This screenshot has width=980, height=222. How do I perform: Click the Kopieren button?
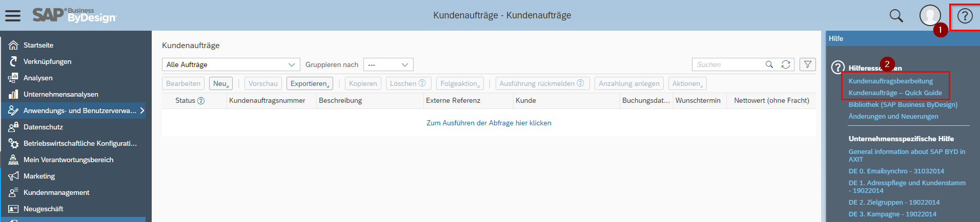363,83
